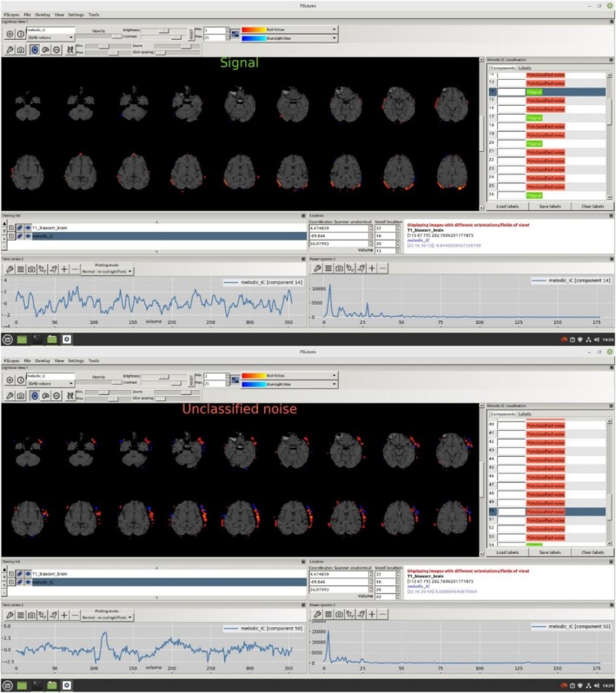This screenshot has height=693, width=616.
Task: Click the plus add-series icon in the component 14 time series toolbar
Action: (x=64, y=268)
